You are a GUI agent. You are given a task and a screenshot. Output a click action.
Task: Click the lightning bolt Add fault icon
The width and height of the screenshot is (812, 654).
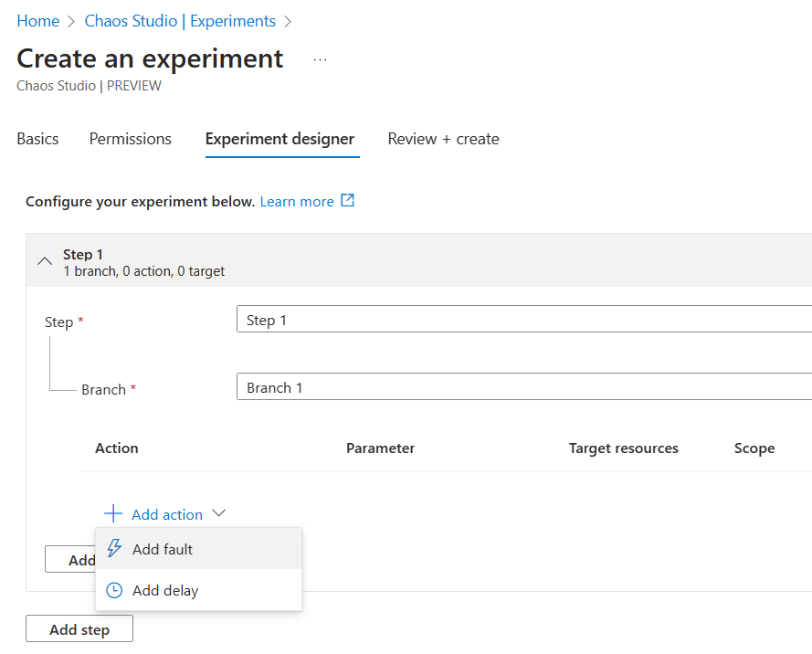pyautogui.click(x=114, y=549)
